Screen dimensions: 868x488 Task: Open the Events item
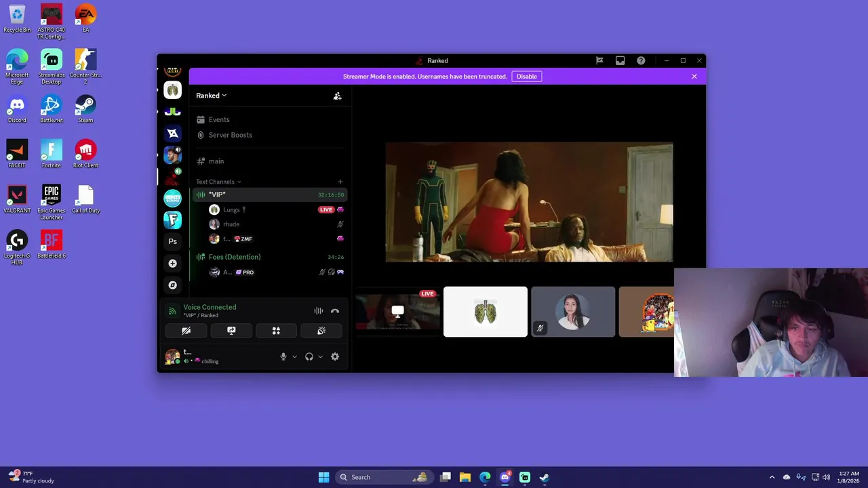[270, 119]
